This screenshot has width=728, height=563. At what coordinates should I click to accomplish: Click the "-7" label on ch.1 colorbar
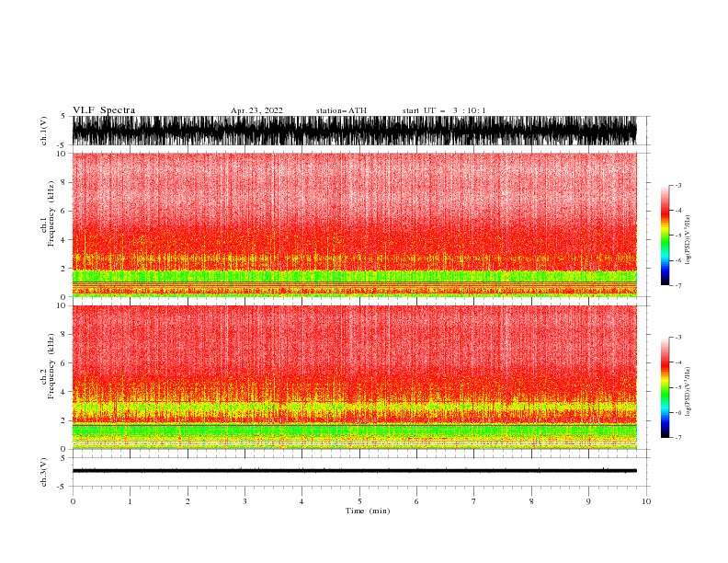tap(678, 285)
